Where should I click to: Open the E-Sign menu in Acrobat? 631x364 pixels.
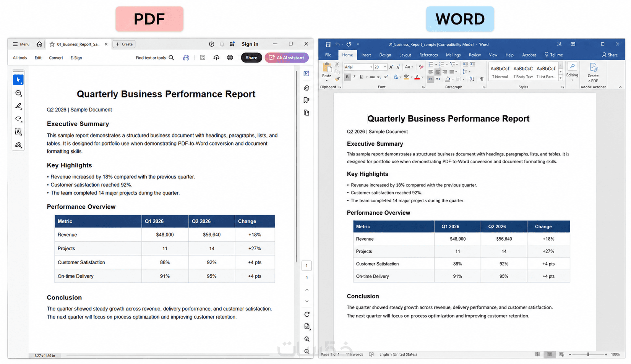tap(76, 58)
